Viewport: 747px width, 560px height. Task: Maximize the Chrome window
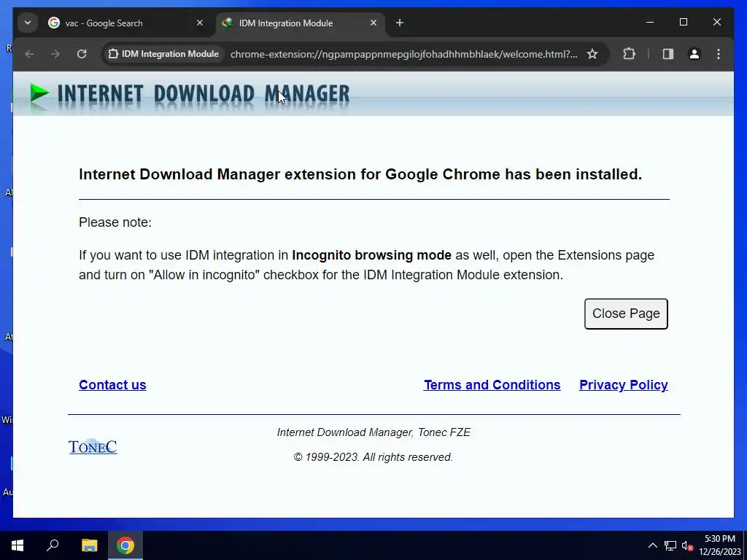[683, 23]
